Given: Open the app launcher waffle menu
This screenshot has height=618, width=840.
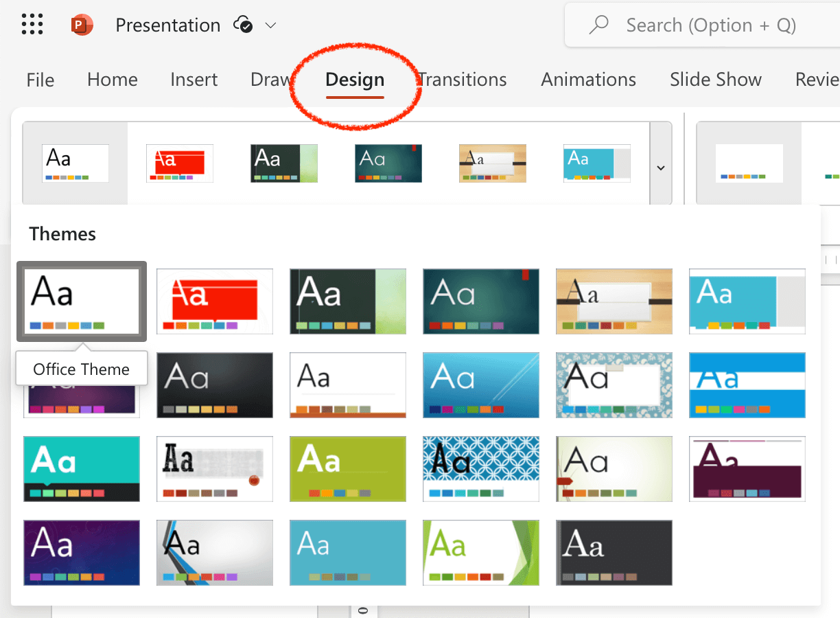Looking at the screenshot, I should coord(32,25).
